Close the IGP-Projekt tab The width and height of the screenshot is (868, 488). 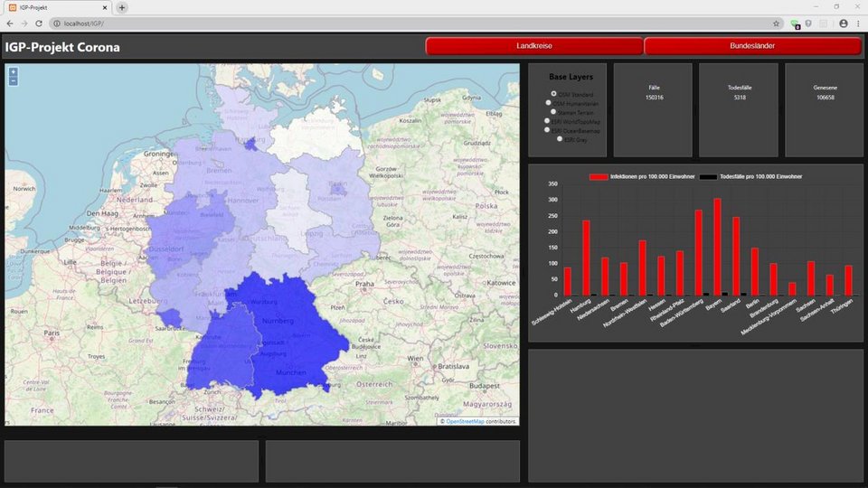(x=105, y=7)
